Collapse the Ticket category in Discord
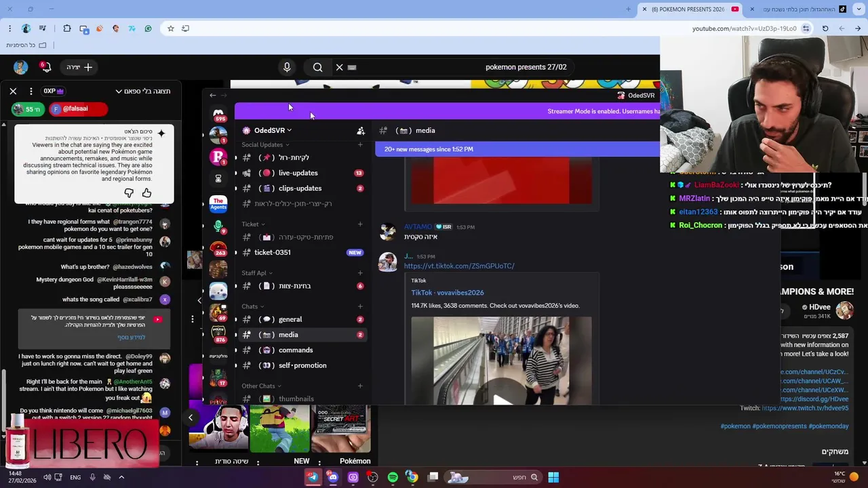This screenshot has height=488, width=868. [x=253, y=224]
